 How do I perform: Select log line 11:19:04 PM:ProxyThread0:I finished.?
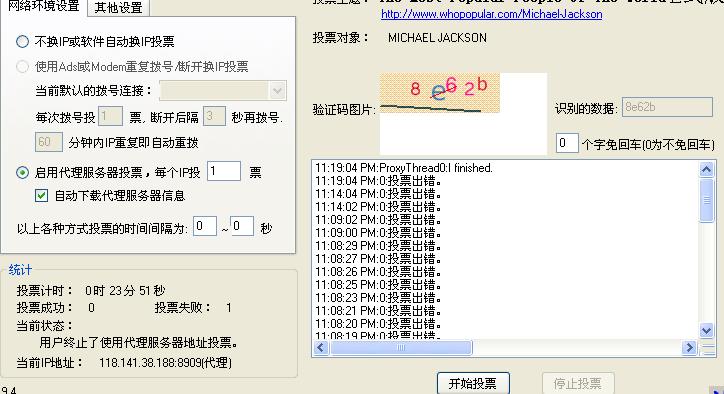pos(404,168)
